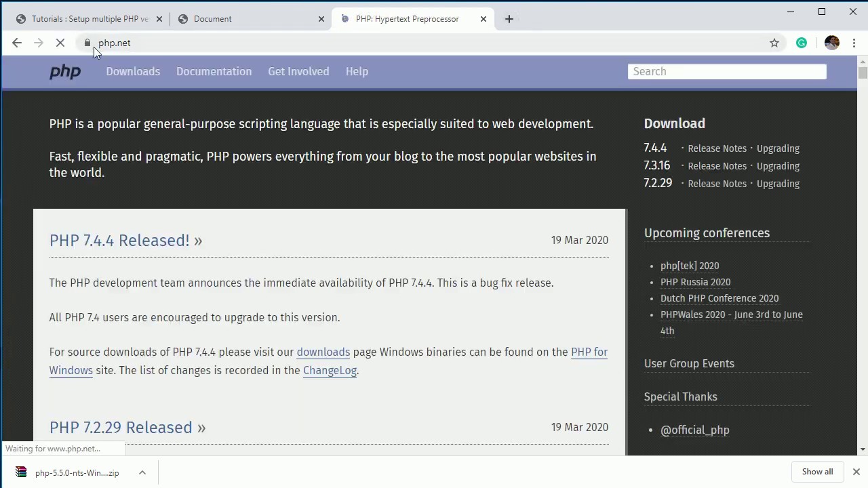
Task: Focus the php.net Search field
Action: pos(727,71)
